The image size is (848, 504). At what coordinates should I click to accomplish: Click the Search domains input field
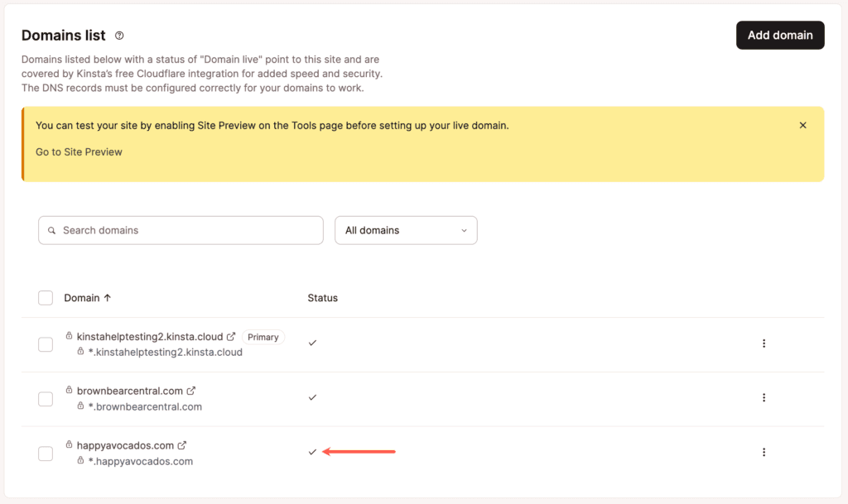(181, 230)
